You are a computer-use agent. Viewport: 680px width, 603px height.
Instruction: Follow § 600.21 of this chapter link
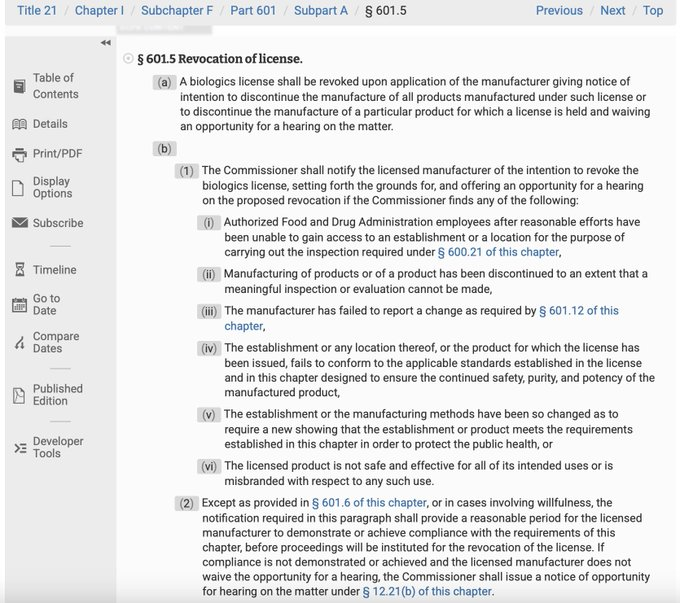pos(498,252)
